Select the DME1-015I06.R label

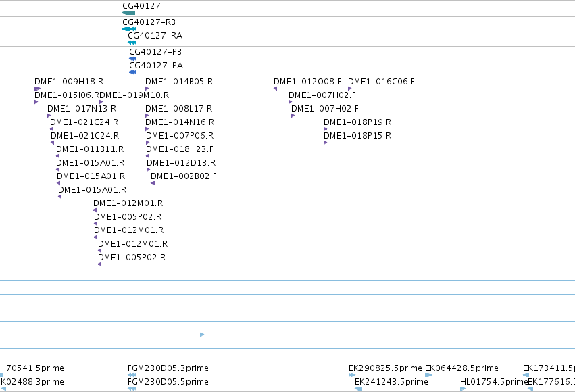coord(67,95)
